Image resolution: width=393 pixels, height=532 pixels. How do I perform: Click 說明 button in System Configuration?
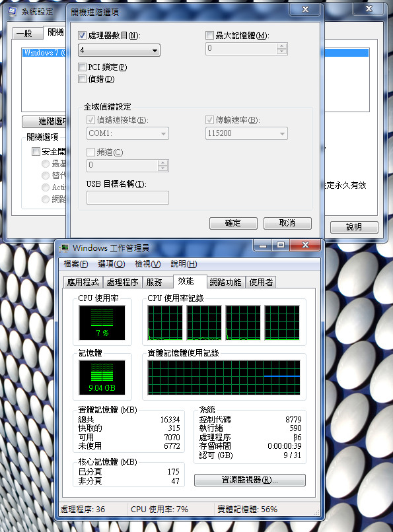tap(354, 227)
